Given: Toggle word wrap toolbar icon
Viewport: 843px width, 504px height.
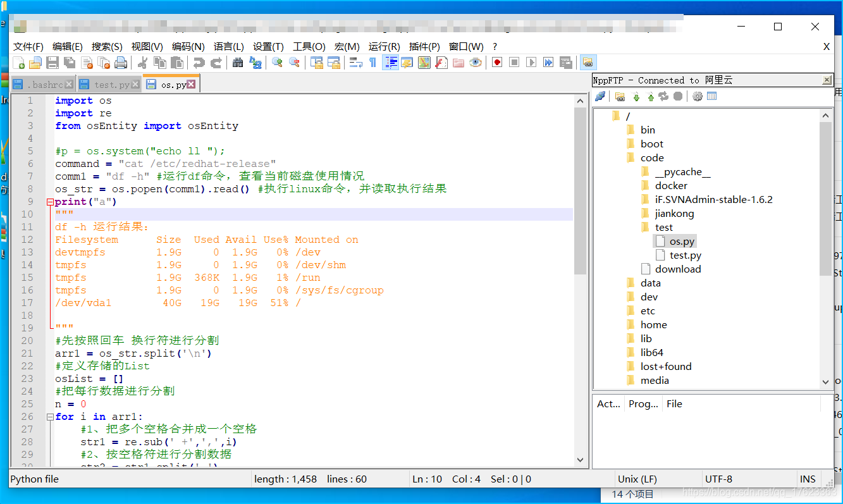Looking at the screenshot, I should point(355,63).
